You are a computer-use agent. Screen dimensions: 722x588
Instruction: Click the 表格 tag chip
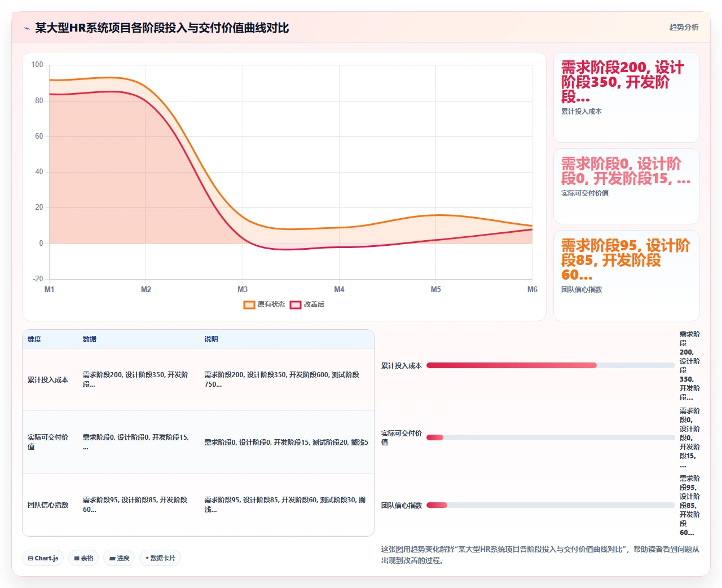coord(84,558)
